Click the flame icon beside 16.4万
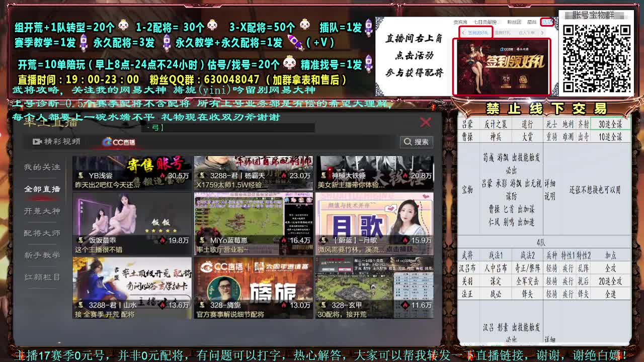Screen dimensions: 644x362 point(284,241)
